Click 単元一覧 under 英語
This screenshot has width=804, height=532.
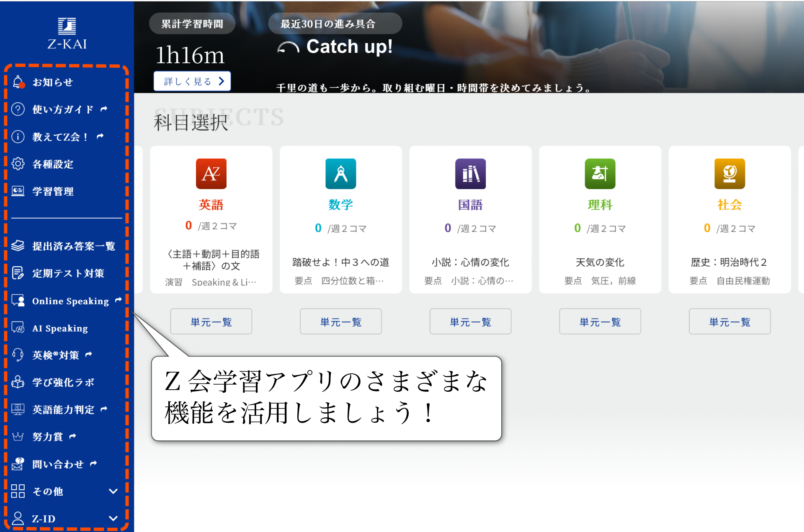pyautogui.click(x=211, y=321)
